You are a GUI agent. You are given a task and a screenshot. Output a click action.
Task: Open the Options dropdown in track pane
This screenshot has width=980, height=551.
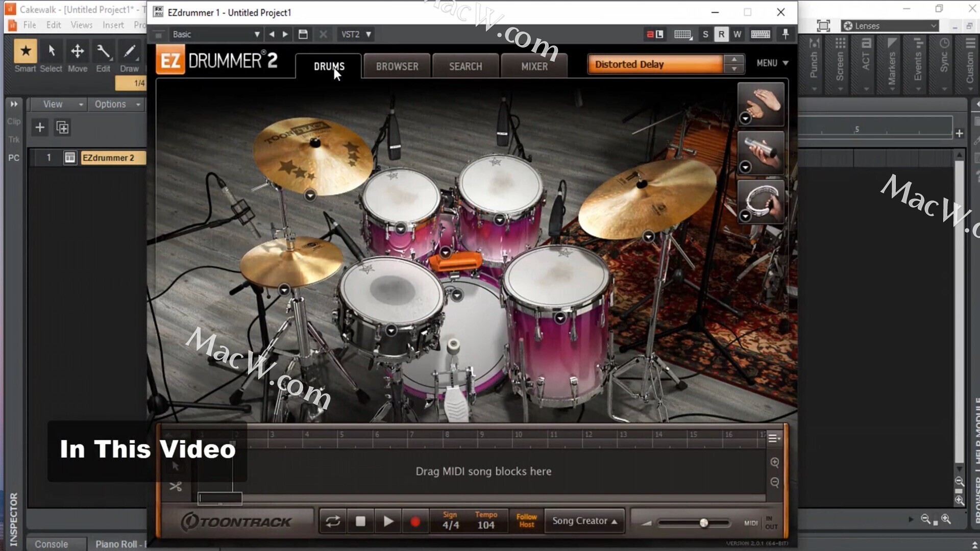pyautogui.click(x=117, y=104)
